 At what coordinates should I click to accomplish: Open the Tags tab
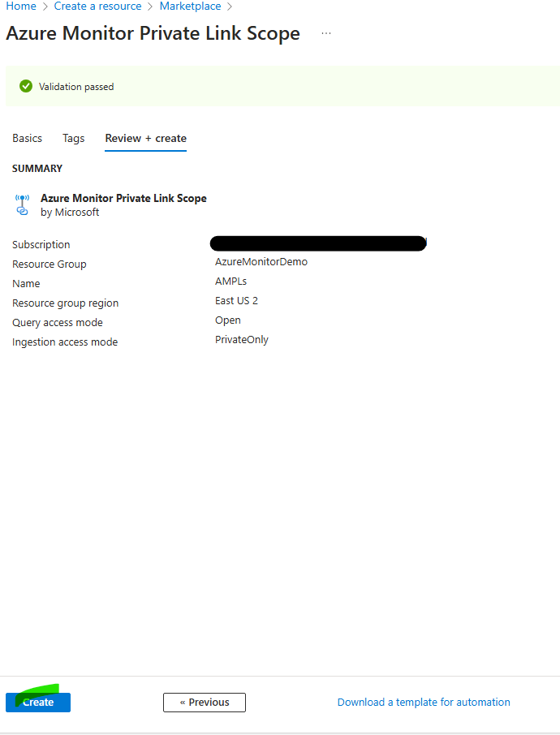(x=74, y=139)
